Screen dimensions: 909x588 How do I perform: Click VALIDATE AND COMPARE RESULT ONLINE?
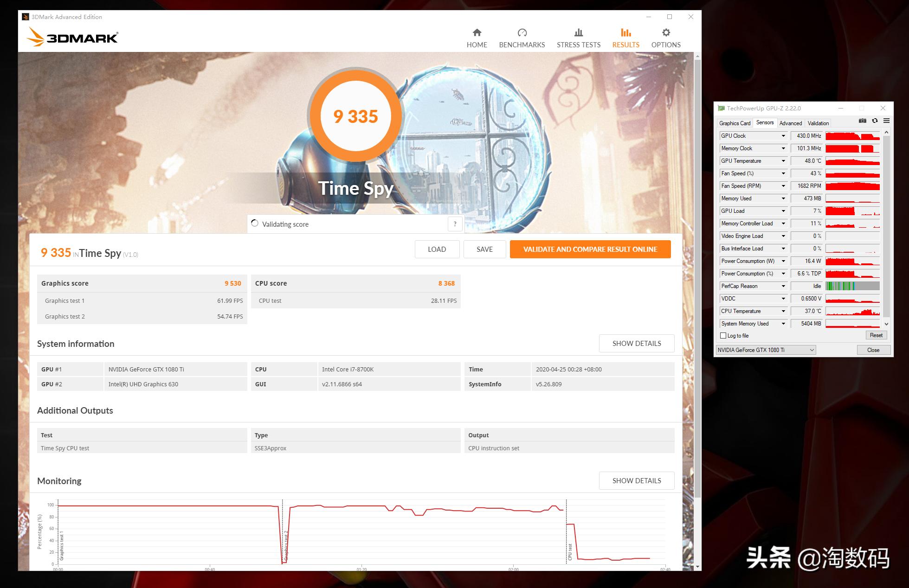(590, 249)
